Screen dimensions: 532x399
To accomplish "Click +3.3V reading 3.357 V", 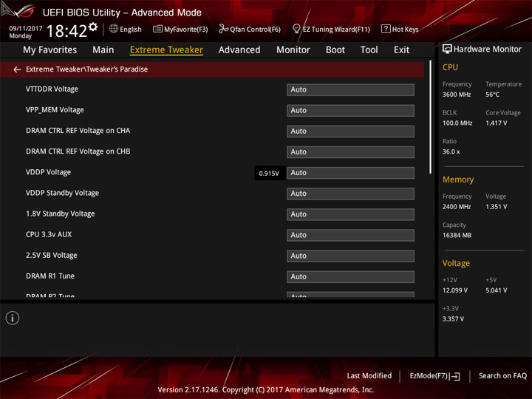I will [x=453, y=319].
